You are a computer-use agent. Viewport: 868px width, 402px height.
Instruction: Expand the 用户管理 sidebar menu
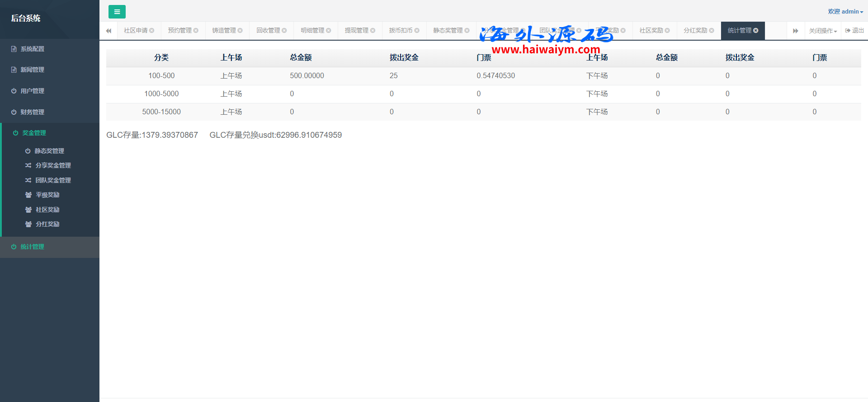[33, 91]
